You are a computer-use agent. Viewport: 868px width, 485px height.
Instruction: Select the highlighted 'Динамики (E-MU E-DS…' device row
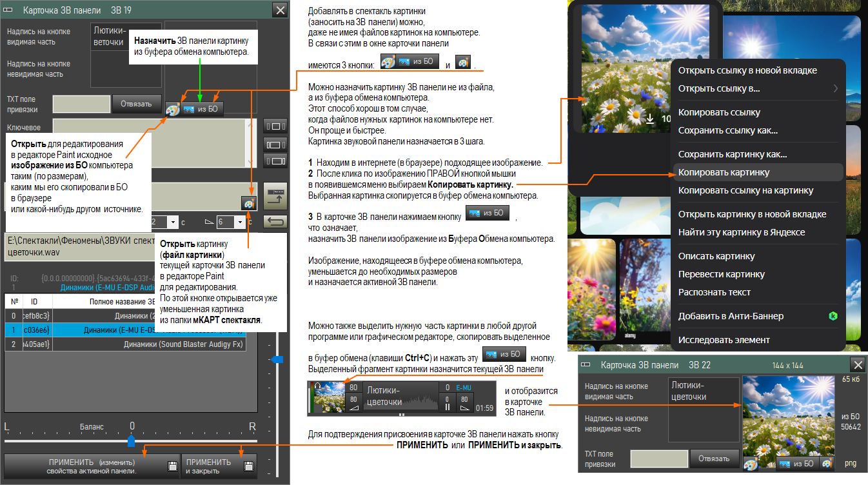tap(125, 330)
